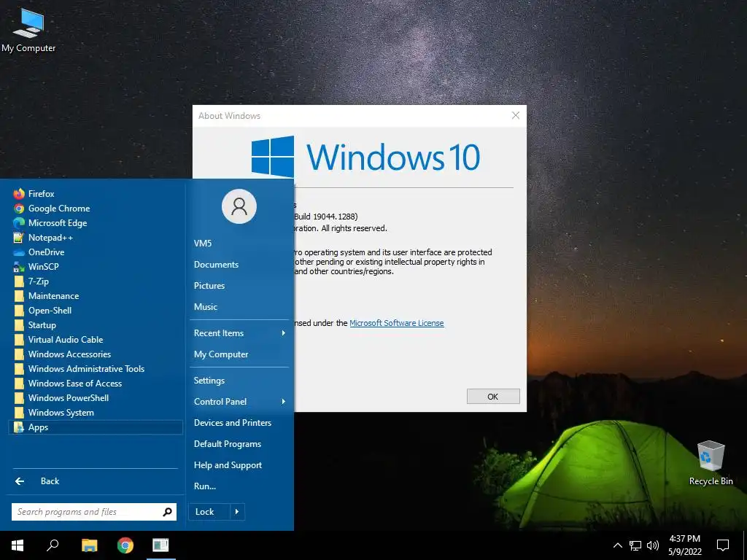Screen dimensions: 747x560
Task: Expand the Windows Accessories folder
Action: (96, 354)
